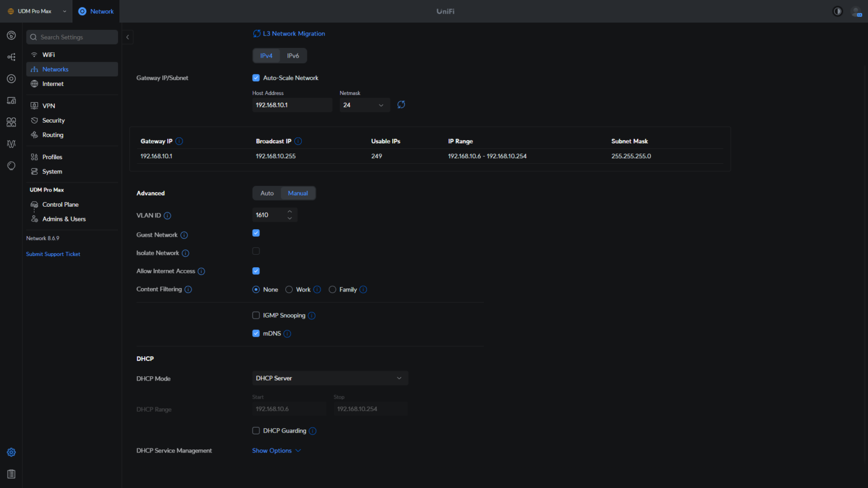Select Networks in the settings menu
The image size is (868, 488).
(55, 69)
